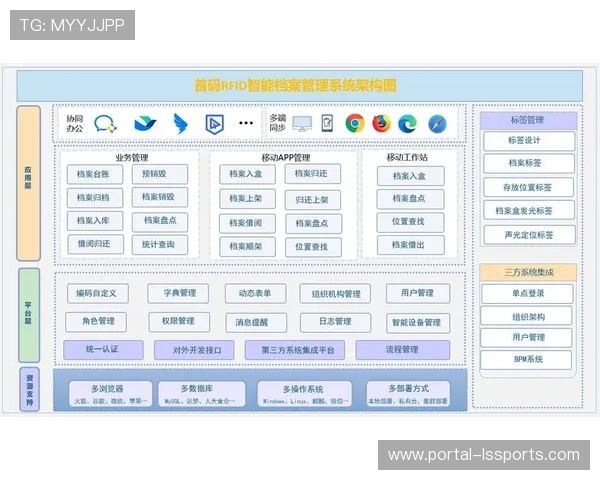Select the 档案标签 box
The image size is (600, 480).
click(x=529, y=163)
